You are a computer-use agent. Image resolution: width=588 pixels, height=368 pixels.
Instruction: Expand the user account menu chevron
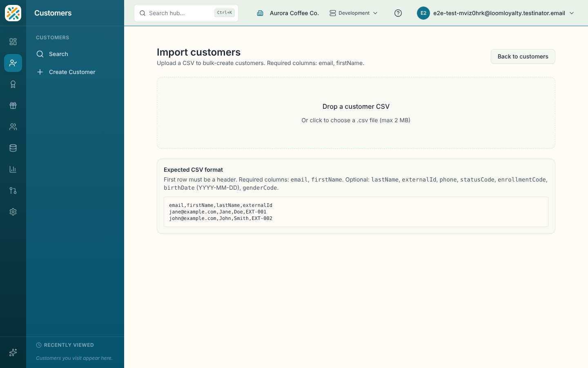pyautogui.click(x=572, y=13)
